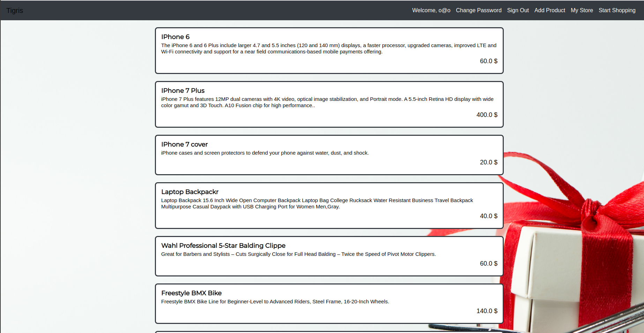Open the Wahl Professional Balding Clippe title
The width and height of the screenshot is (644, 333).
(223, 246)
